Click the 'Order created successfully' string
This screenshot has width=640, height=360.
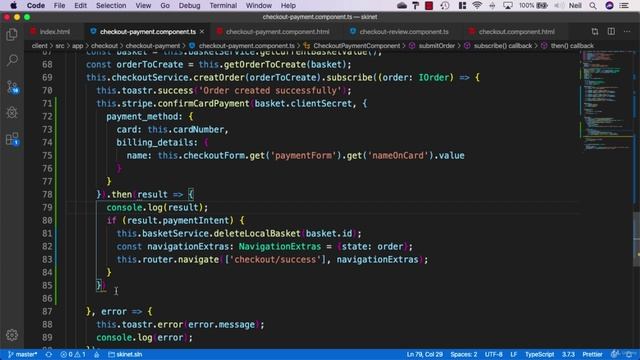click(269, 90)
